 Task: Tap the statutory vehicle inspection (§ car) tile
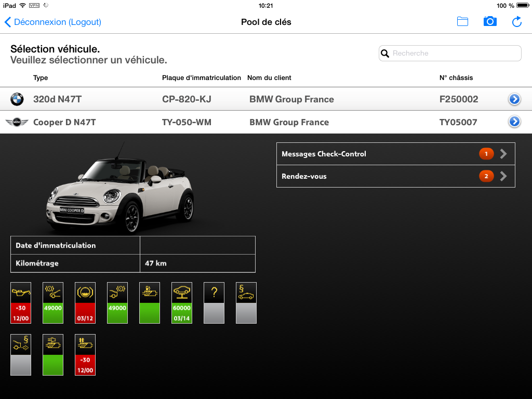246,303
